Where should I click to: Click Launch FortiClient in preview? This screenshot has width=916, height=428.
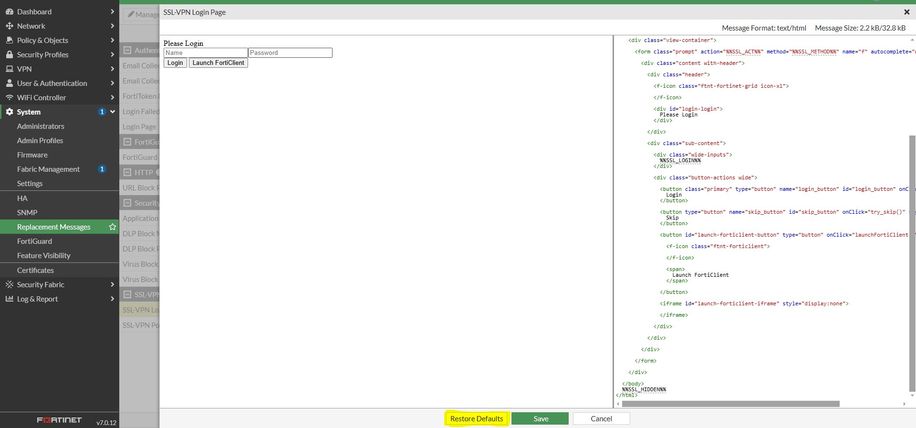tap(218, 63)
